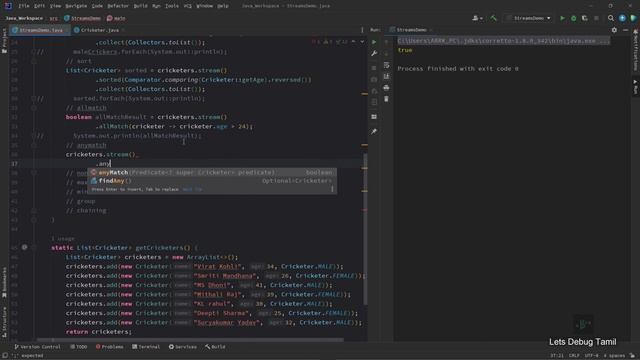Click the green Run button in the main toolbar

tap(562, 18)
